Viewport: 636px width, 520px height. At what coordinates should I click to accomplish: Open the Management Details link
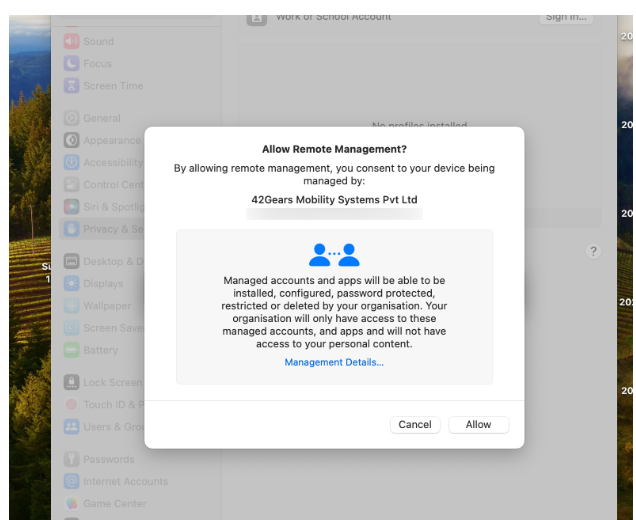pos(334,362)
